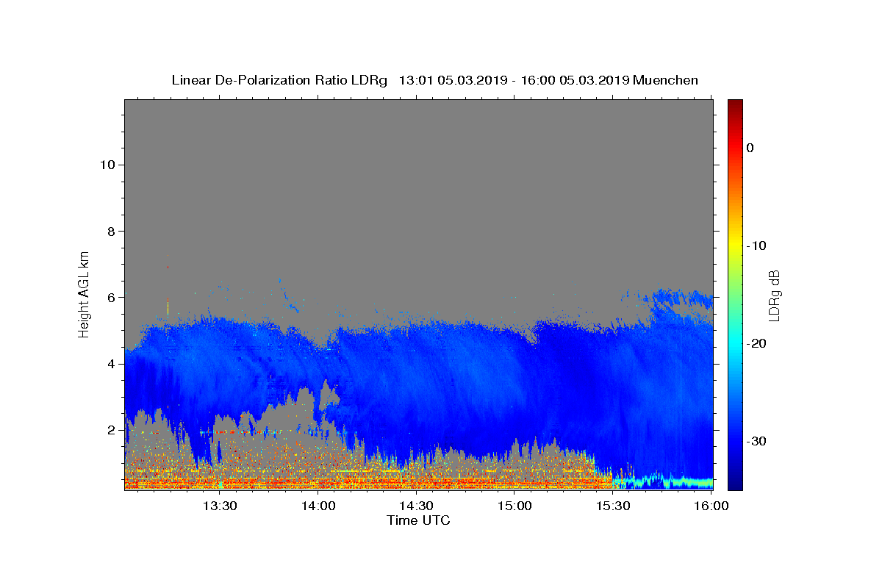882x588 pixels.
Task: Click the colorbar value -10
Action: point(755,245)
